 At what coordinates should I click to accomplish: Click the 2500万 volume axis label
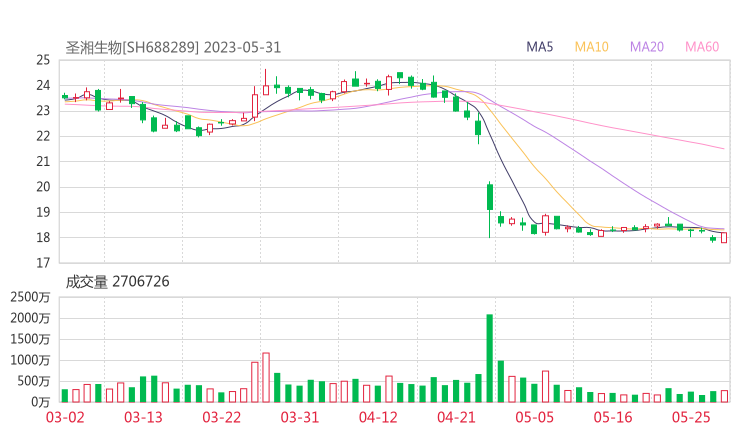pos(30,297)
